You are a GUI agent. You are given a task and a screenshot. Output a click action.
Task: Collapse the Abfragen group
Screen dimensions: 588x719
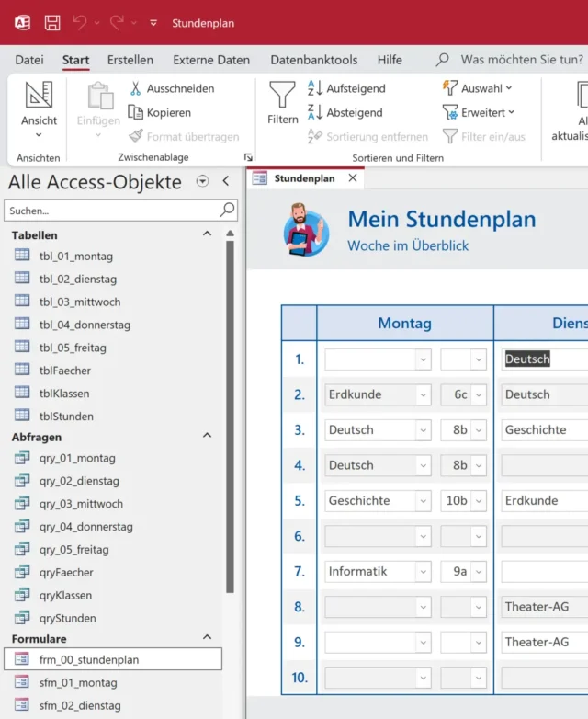(207, 435)
